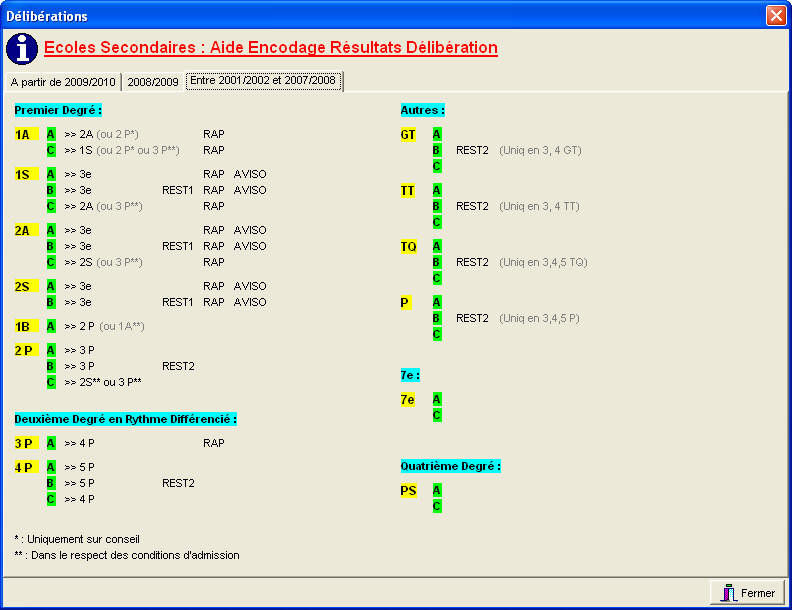This screenshot has width=792, height=610.
Task: Click '>> 5 P' in 4 P A row
Action: (79, 468)
